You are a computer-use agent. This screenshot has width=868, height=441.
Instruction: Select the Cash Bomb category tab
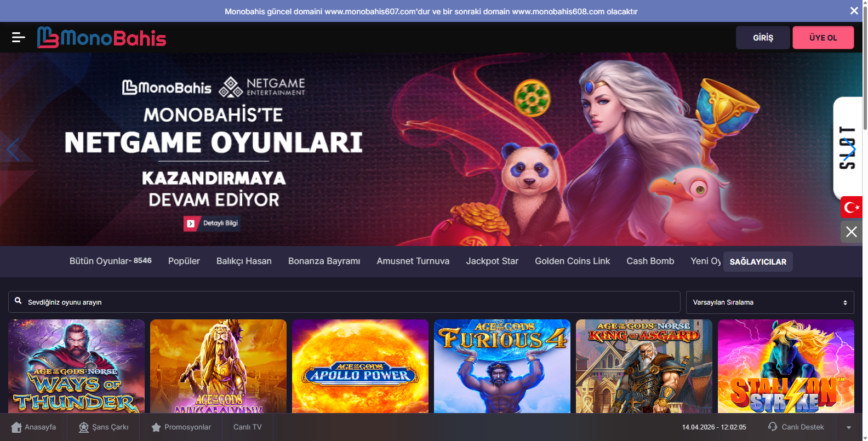(x=650, y=261)
